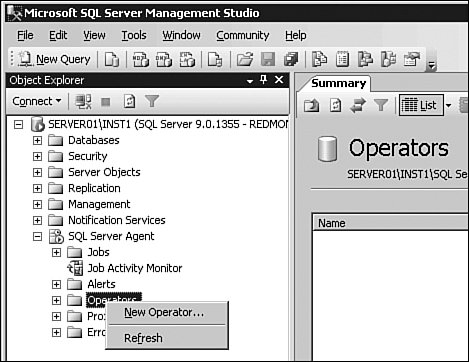Click the Save All stacked disks icon
Image resolution: width=469 pixels, height=362 pixels.
tap(291, 59)
